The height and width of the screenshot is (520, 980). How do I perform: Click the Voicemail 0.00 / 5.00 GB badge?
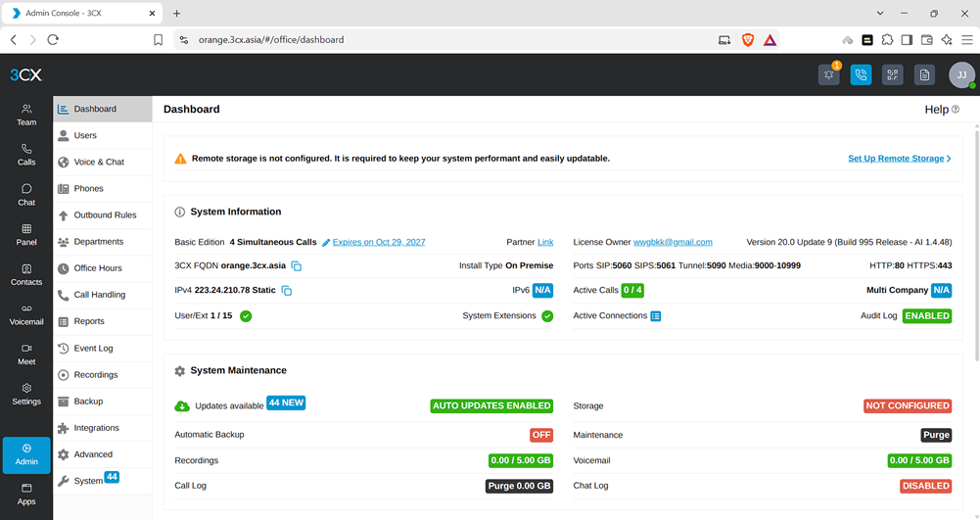919,460
